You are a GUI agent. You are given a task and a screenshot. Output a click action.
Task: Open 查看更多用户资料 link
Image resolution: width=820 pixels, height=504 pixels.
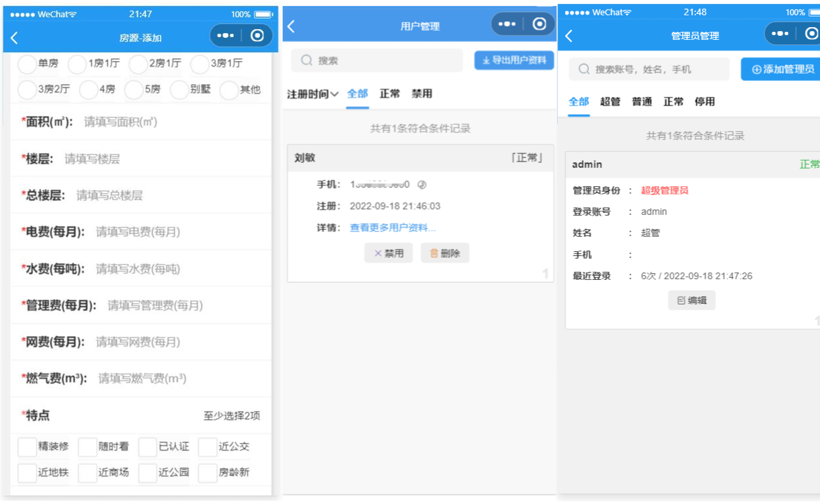(392, 228)
